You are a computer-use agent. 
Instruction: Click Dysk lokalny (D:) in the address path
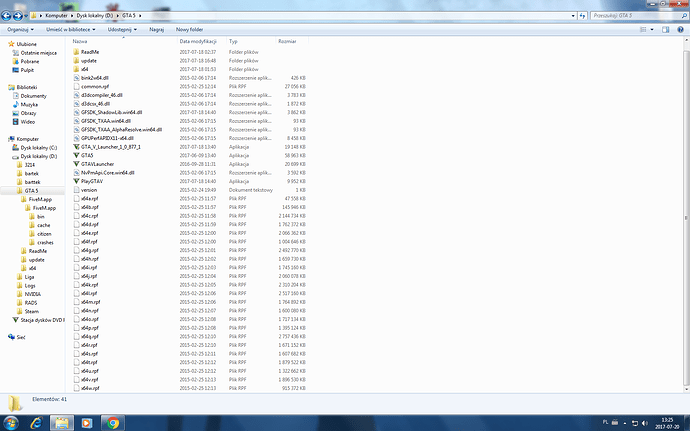point(94,15)
